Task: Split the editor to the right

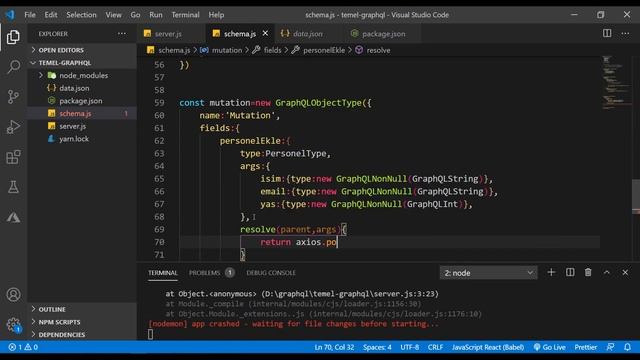Action: click(607, 33)
